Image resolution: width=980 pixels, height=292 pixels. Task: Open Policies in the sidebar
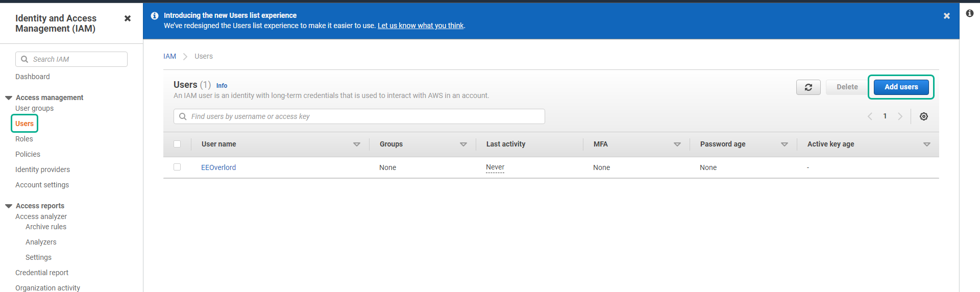[x=28, y=154]
